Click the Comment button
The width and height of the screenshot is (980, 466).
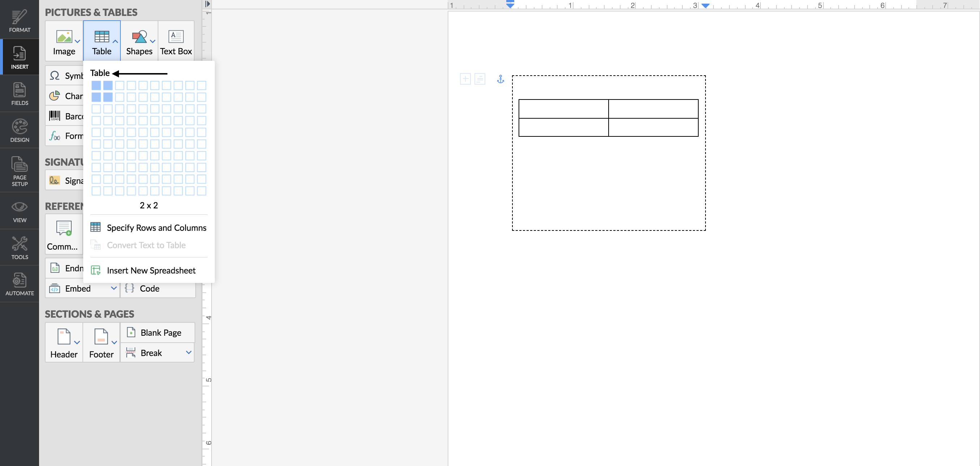click(64, 234)
